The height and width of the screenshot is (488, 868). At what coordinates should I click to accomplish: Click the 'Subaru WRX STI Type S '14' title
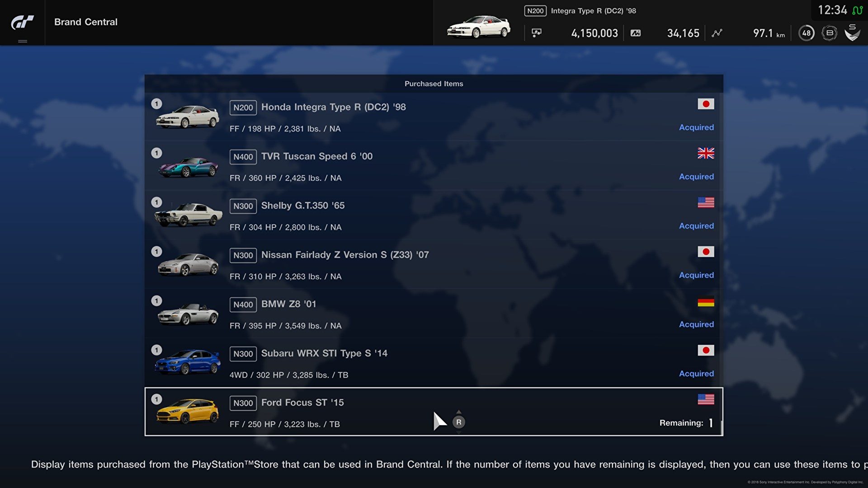tap(324, 353)
